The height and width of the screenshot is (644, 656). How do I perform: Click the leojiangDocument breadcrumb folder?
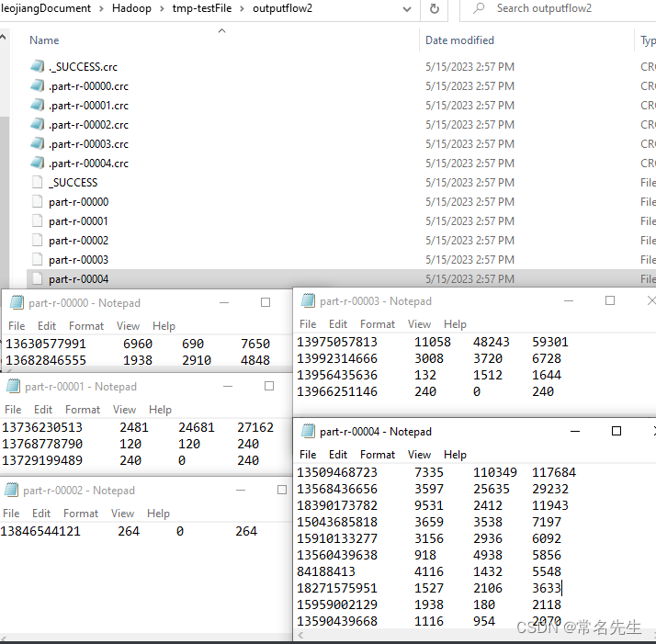click(x=46, y=8)
